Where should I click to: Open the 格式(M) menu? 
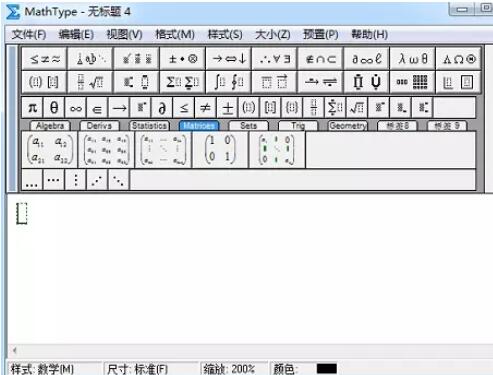click(x=175, y=34)
